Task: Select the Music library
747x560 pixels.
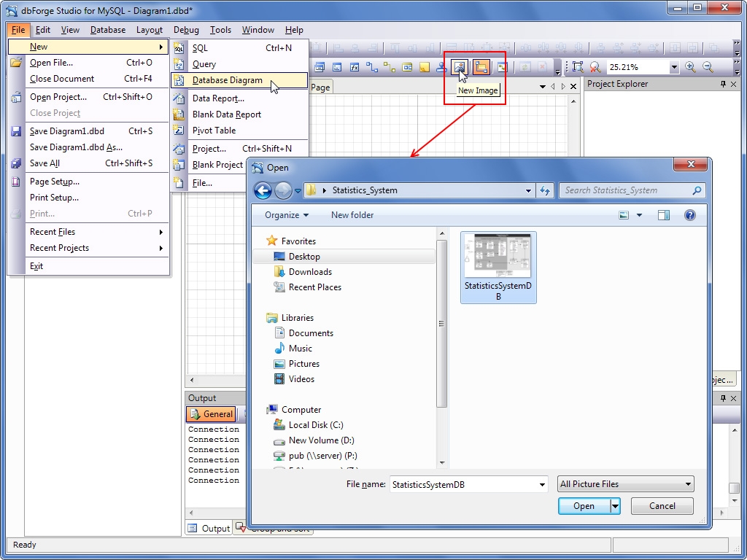Action: pyautogui.click(x=300, y=349)
